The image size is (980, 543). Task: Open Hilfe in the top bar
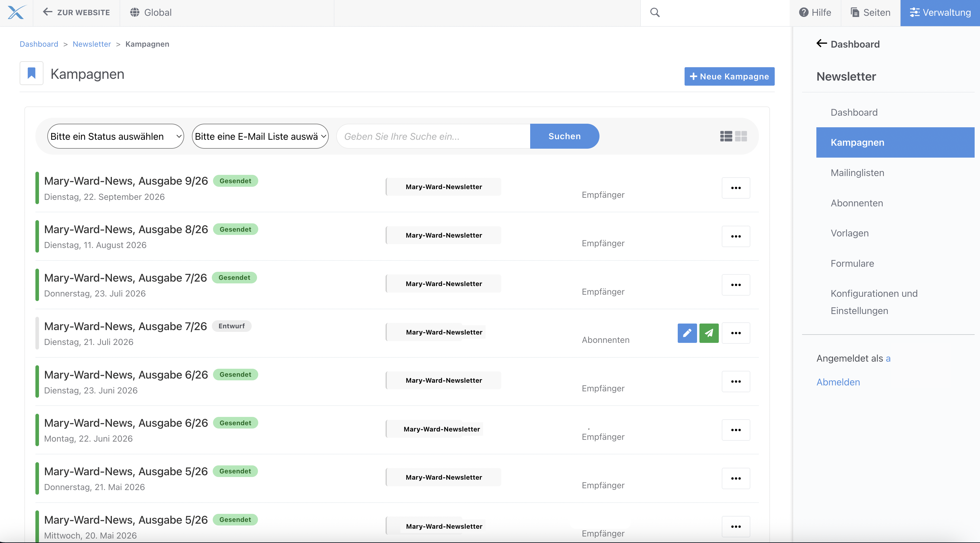(815, 12)
